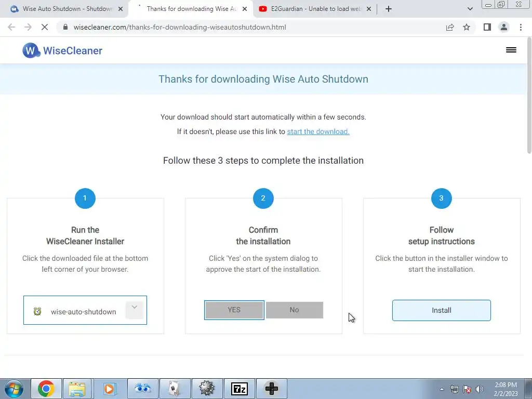Select the Thanks for downloading tab
The width and height of the screenshot is (532, 399).
coord(190,9)
